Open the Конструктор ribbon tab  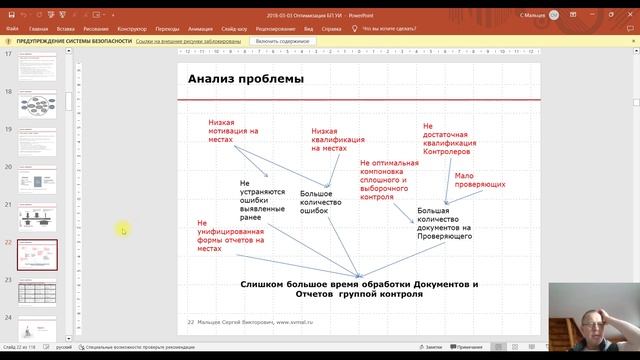click(x=132, y=29)
